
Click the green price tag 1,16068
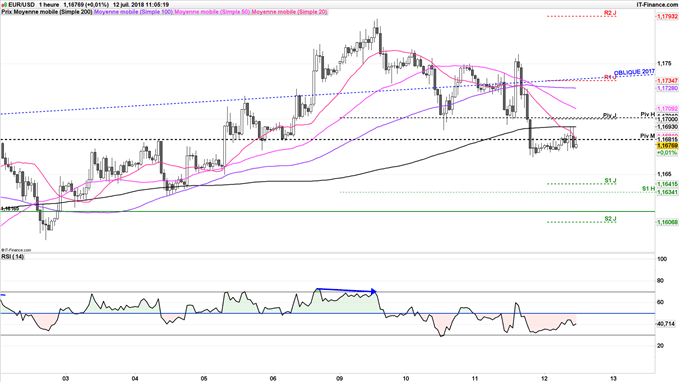(667, 222)
